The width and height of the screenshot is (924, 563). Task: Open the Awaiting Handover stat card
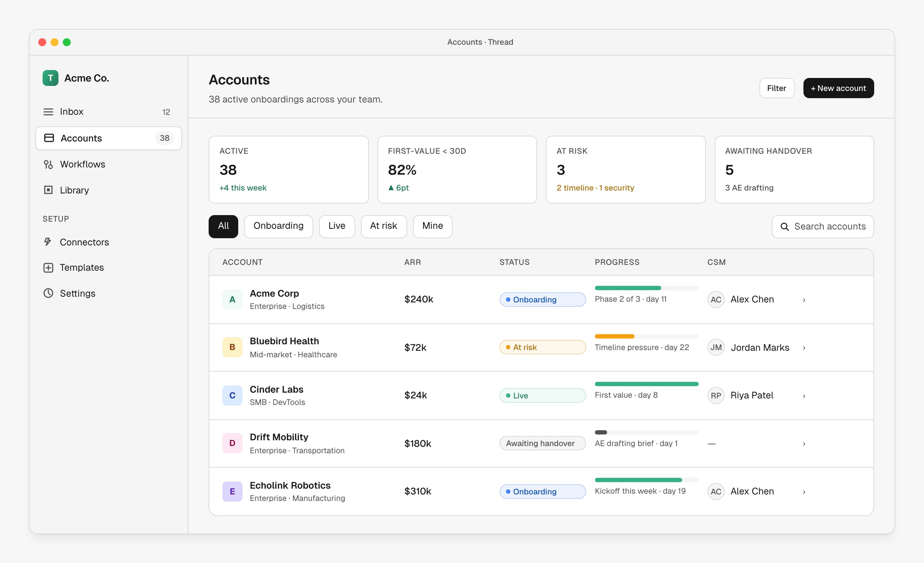click(794, 169)
